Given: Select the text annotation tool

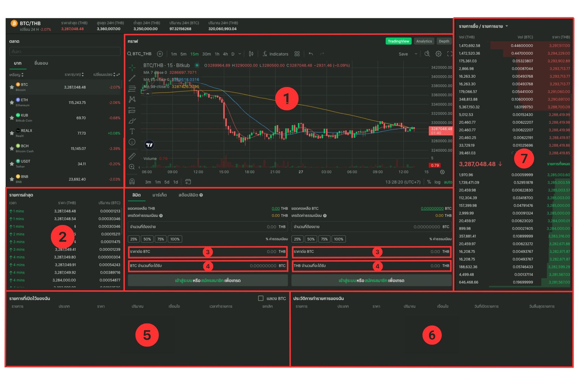Looking at the screenshot, I should 132,131.
